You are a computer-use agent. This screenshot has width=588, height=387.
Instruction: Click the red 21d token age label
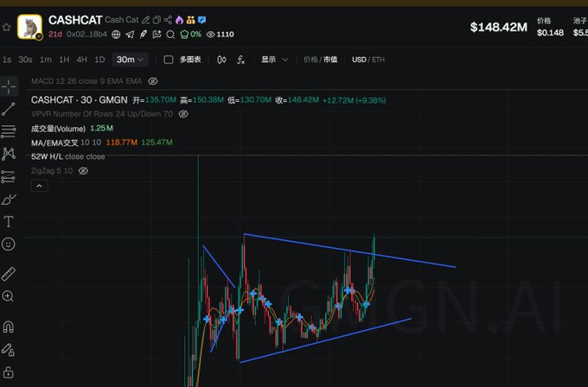(55, 35)
